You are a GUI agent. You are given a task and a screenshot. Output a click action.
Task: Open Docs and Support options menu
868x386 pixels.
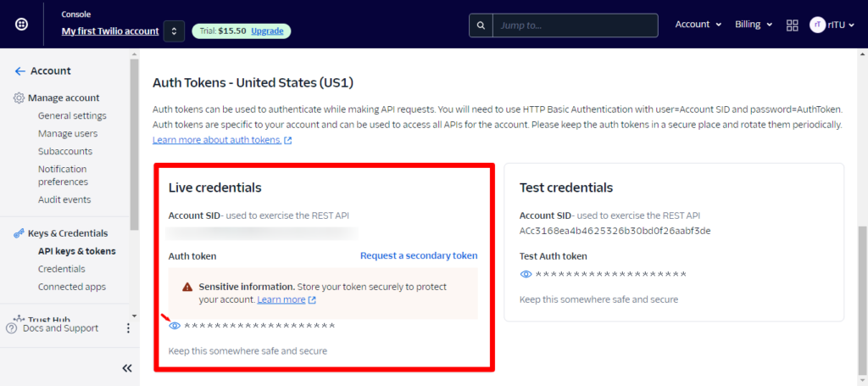(x=129, y=328)
